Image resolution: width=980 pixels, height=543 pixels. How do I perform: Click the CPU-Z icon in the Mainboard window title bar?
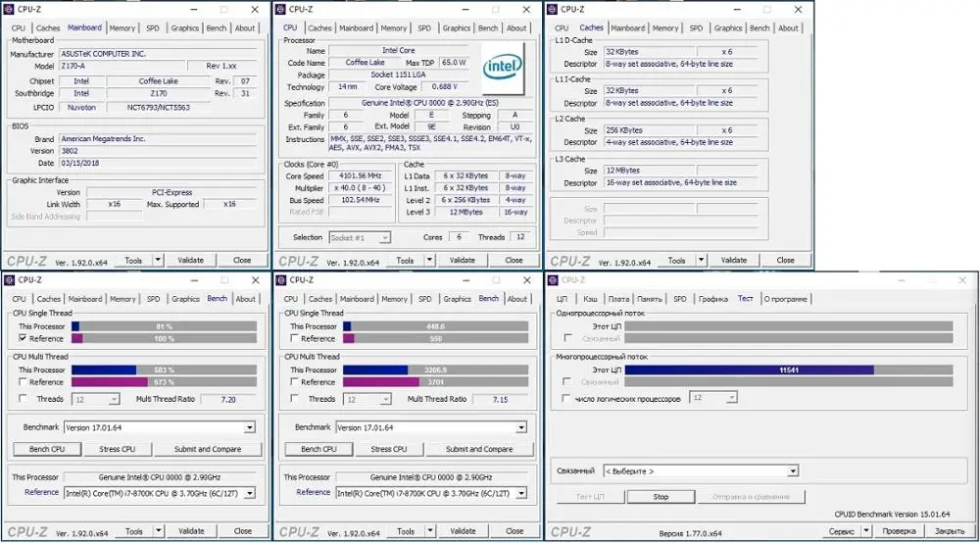pyautogui.click(x=9, y=10)
